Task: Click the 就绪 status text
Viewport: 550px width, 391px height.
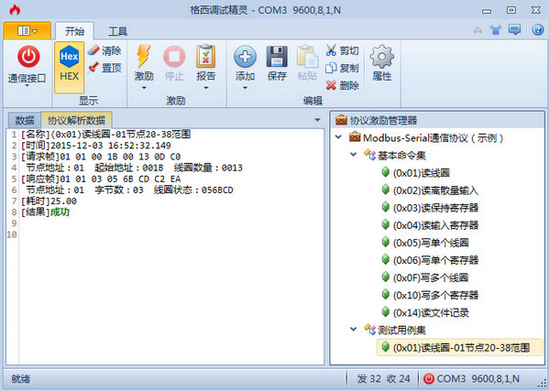Action: 21,379
